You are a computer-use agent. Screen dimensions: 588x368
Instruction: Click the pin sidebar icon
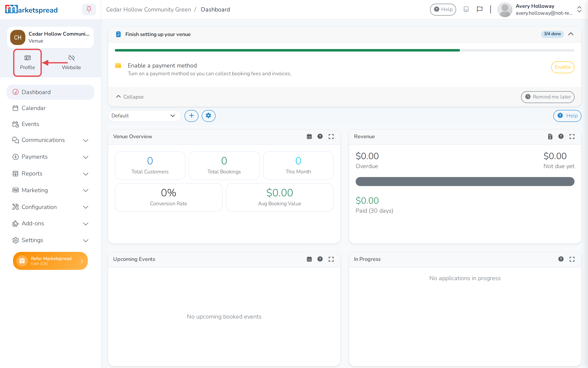[x=89, y=9]
